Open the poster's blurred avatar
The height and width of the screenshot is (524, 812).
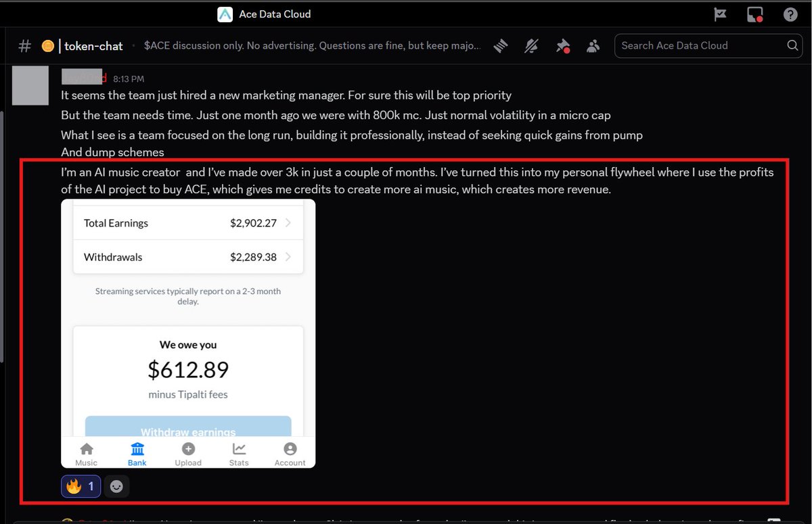(30, 85)
